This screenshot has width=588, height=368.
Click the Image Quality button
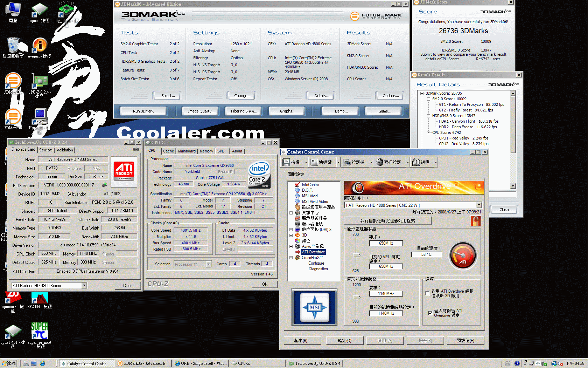201,111
